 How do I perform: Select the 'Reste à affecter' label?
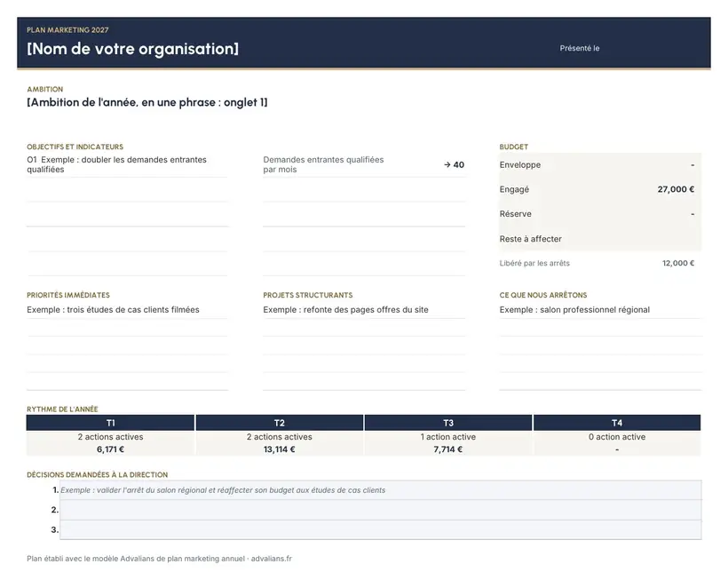click(531, 239)
